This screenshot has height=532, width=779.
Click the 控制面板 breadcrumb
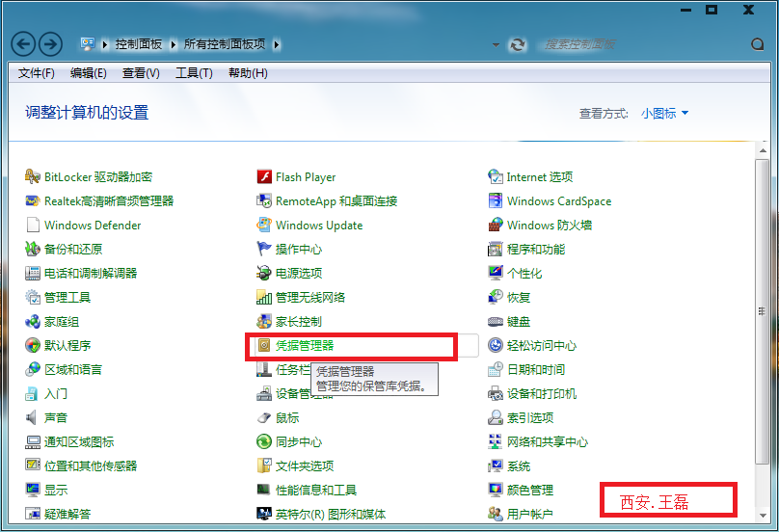click(139, 44)
